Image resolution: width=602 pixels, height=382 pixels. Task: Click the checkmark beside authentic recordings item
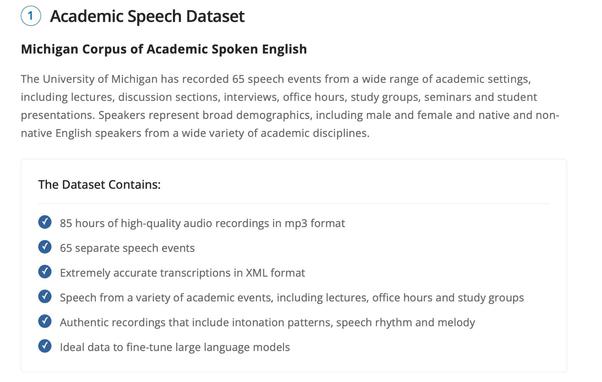[45, 321]
